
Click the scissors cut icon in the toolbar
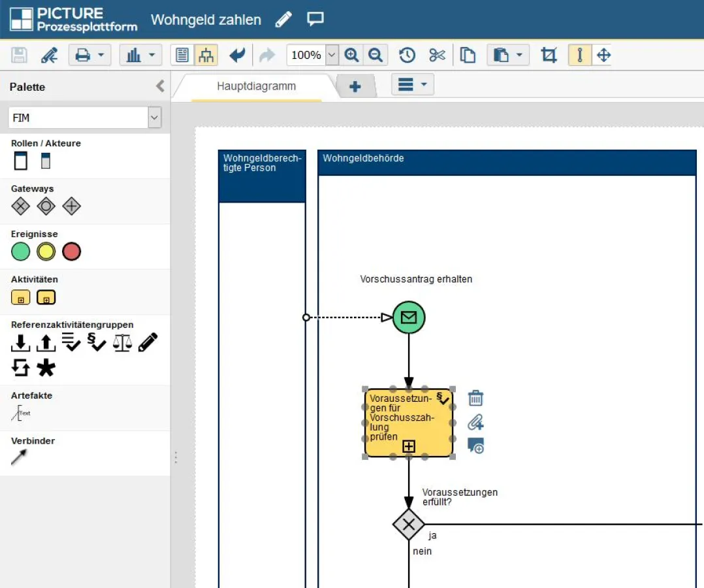click(x=437, y=56)
